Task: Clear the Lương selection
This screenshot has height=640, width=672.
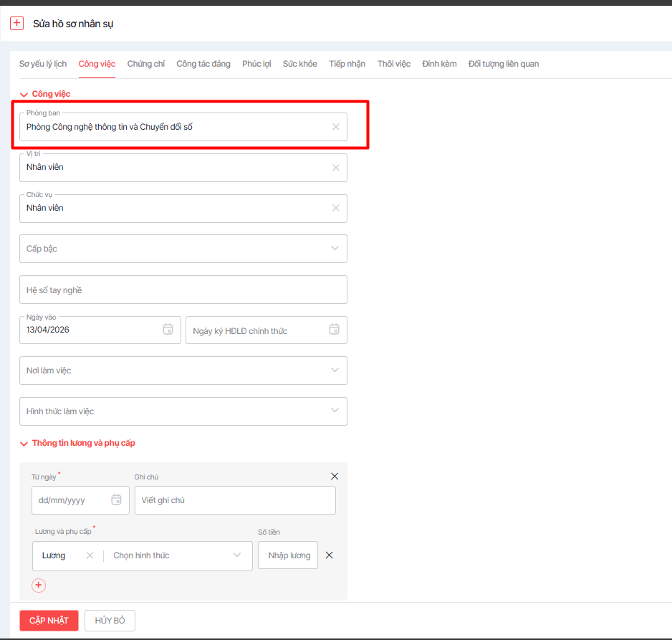Action: (90, 555)
